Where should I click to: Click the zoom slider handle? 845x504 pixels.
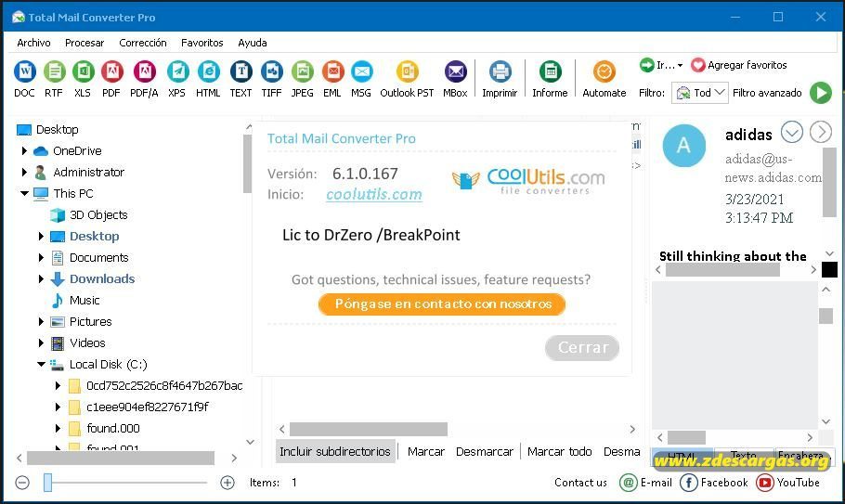(x=48, y=483)
